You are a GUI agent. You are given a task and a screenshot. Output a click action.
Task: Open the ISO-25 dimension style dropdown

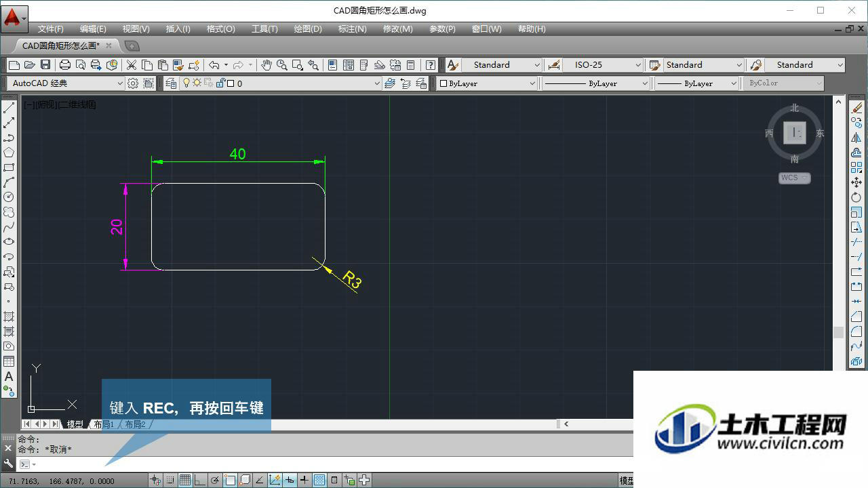(x=603, y=65)
